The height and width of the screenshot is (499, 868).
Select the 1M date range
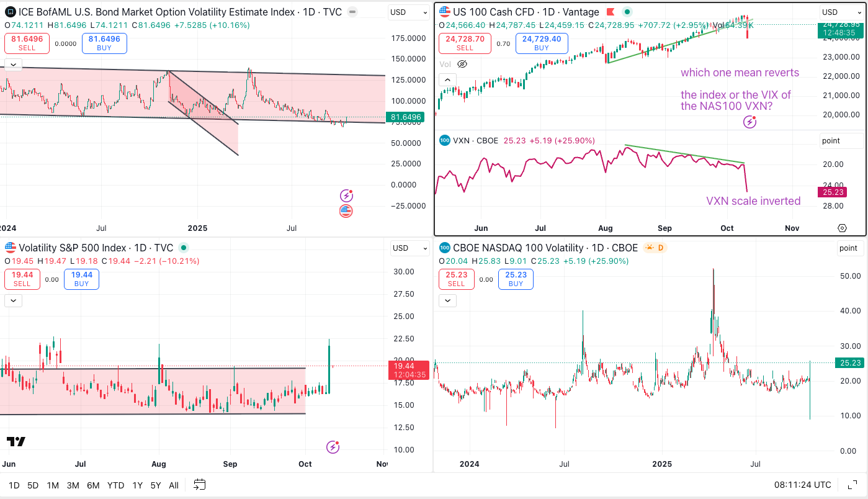(53, 485)
